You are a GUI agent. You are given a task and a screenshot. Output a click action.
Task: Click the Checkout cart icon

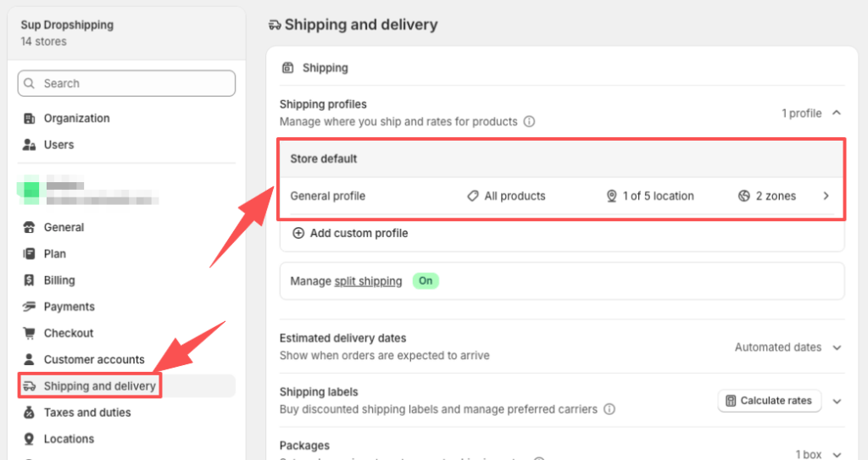(30, 333)
